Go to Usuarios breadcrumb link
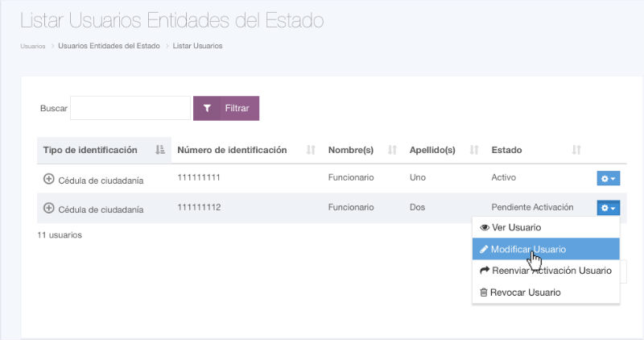Image resolution: width=644 pixels, height=340 pixels. (32, 46)
